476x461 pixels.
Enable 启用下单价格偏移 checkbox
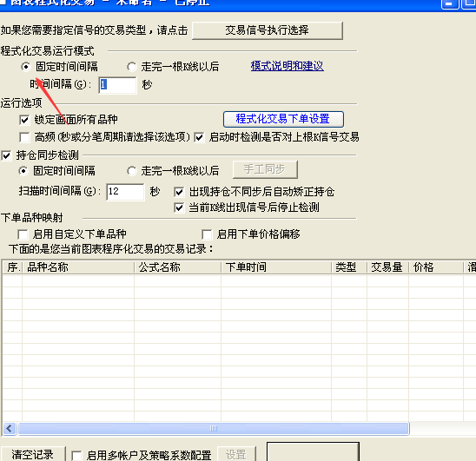207,234
